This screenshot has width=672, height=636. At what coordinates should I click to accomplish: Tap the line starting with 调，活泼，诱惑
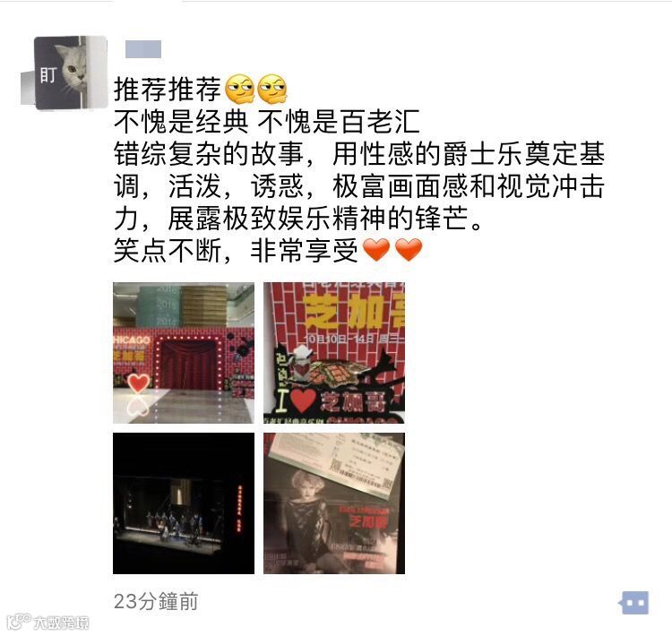(x=359, y=186)
